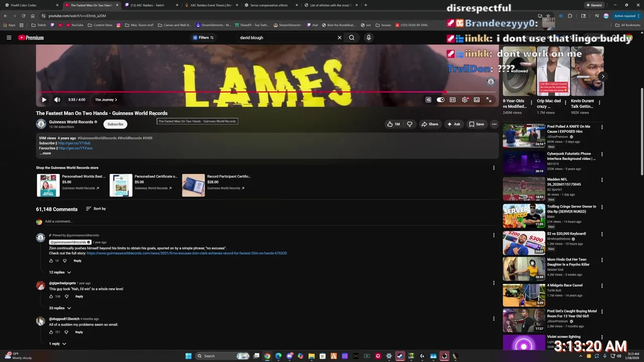Viewport: 644px width, 362px height.
Task: Enter fullscreen mode in the player
Action: coord(489,100)
